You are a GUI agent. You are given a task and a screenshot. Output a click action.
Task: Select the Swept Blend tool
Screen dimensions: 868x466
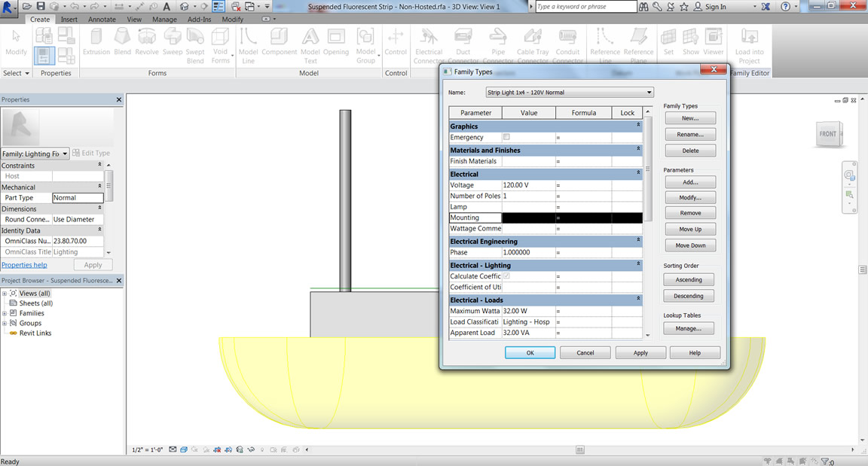[x=195, y=46]
